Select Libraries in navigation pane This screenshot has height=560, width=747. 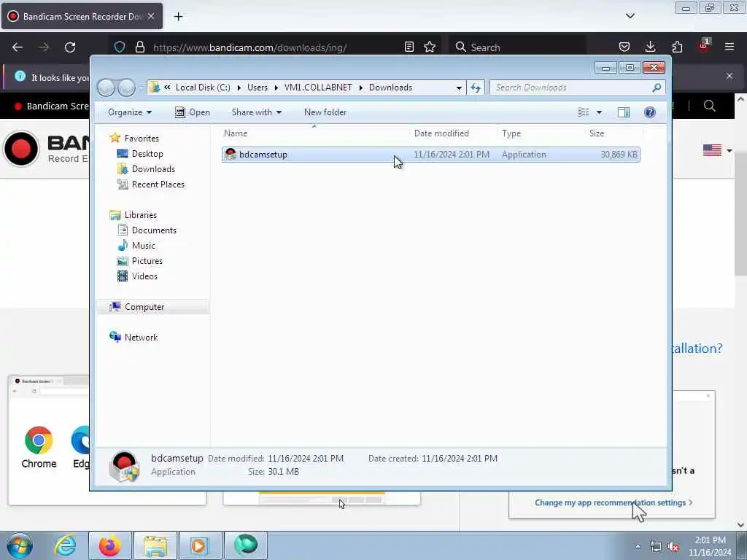coord(141,215)
